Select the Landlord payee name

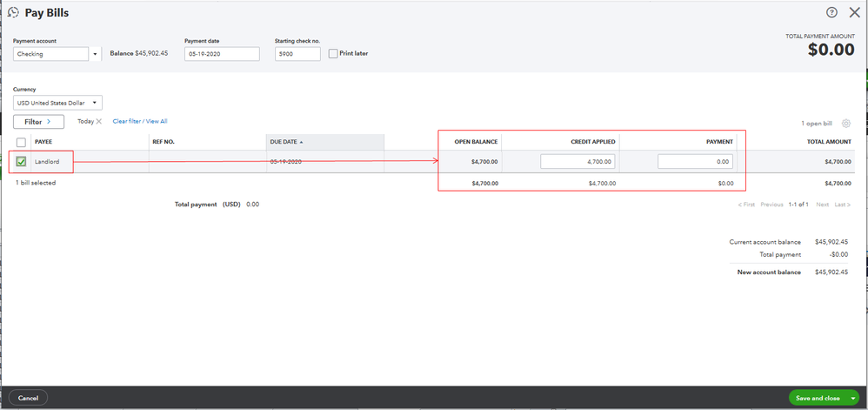(x=46, y=162)
